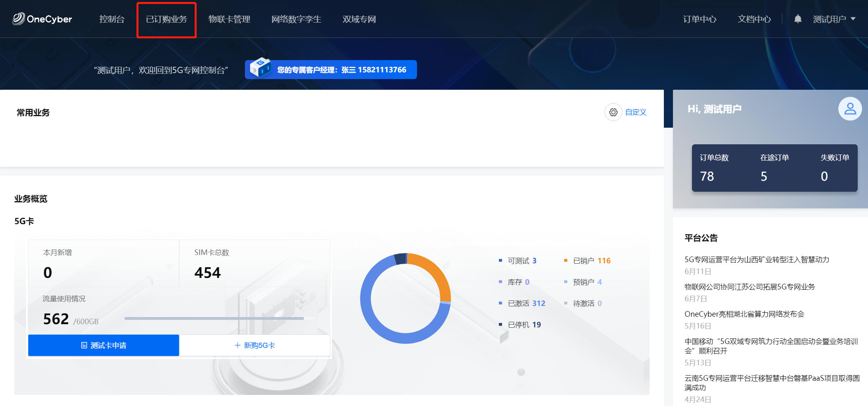Open the notification bell
The width and height of the screenshot is (868, 406).
[798, 19]
